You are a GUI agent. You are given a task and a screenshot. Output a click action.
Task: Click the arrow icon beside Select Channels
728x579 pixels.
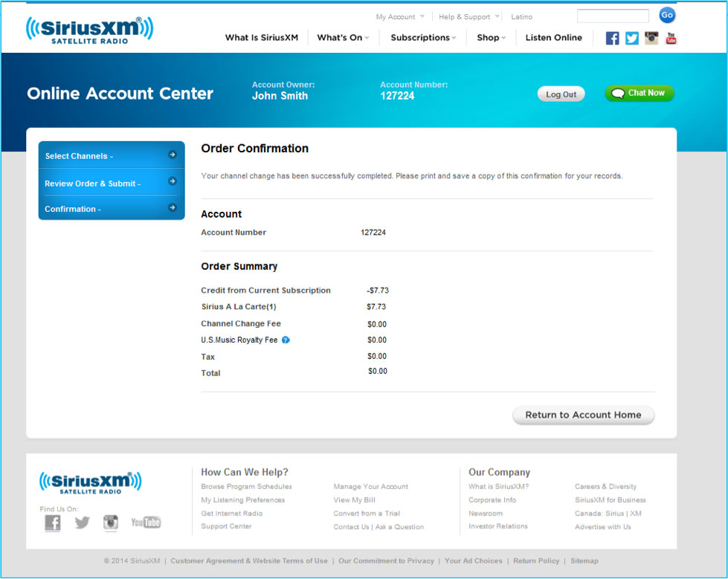[x=173, y=155]
